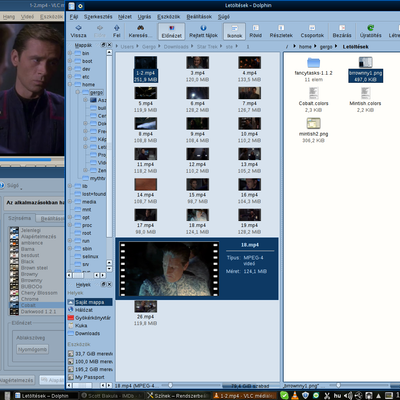
Task: Click the Nyomógomb preview button
Action: coord(32,349)
